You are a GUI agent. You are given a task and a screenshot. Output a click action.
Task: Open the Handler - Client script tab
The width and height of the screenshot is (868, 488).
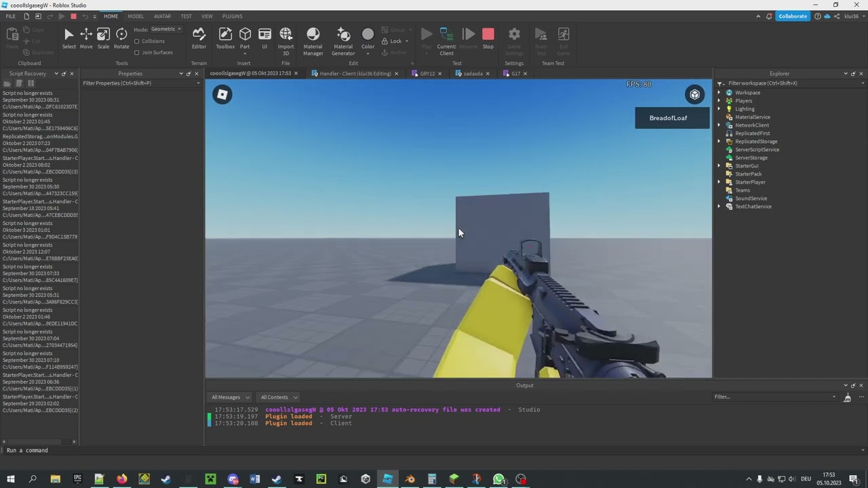(354, 74)
